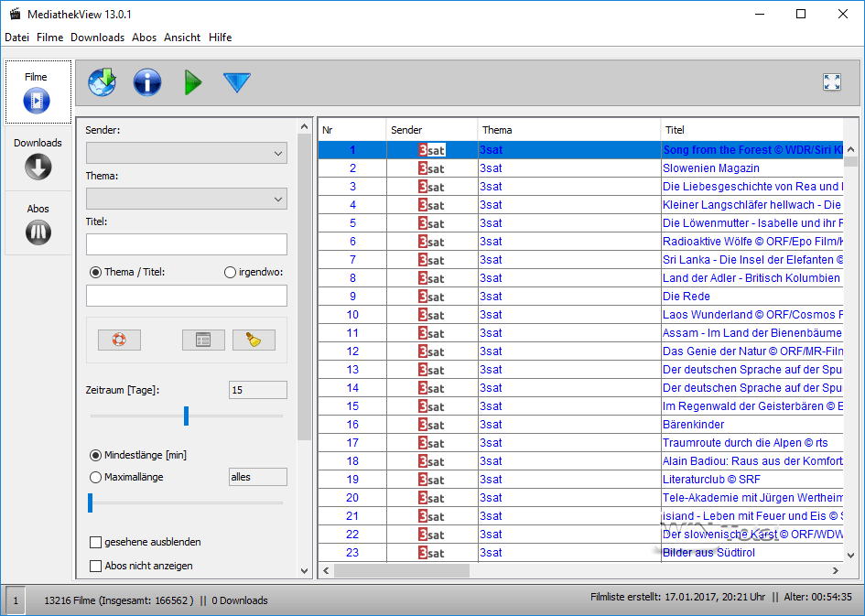Clear filters using the broom icon
This screenshot has width=865, height=616.
[x=254, y=340]
